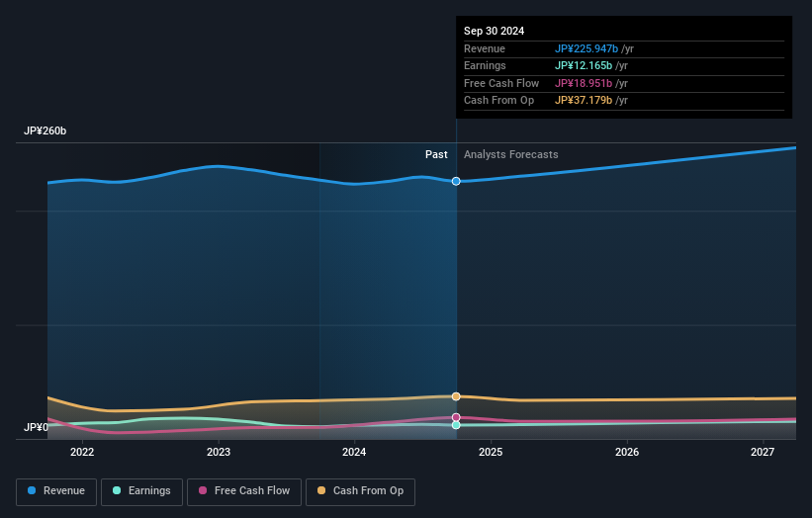Click the 2027 x-axis label

click(x=763, y=452)
